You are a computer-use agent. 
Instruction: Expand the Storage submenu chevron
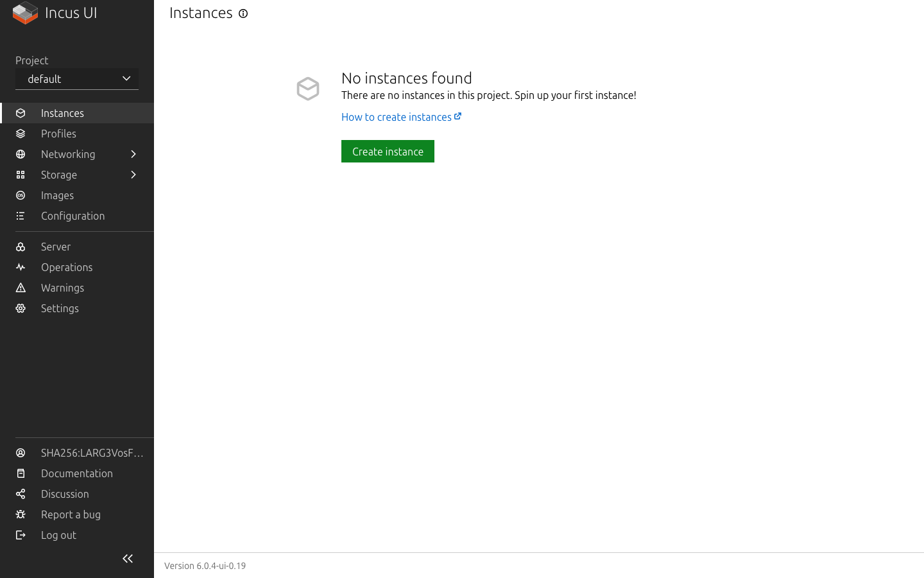coord(133,175)
